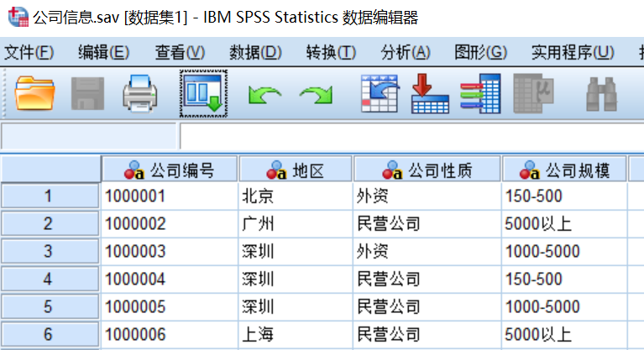The width and height of the screenshot is (644, 350).
Task: Open the 实用程序(U) menu
Action: [573, 53]
